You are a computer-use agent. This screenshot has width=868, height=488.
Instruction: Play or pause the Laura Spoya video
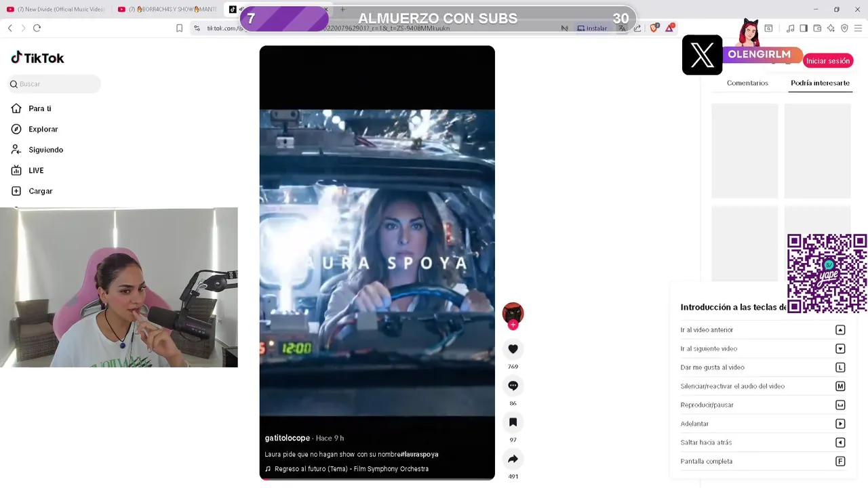tap(377, 263)
